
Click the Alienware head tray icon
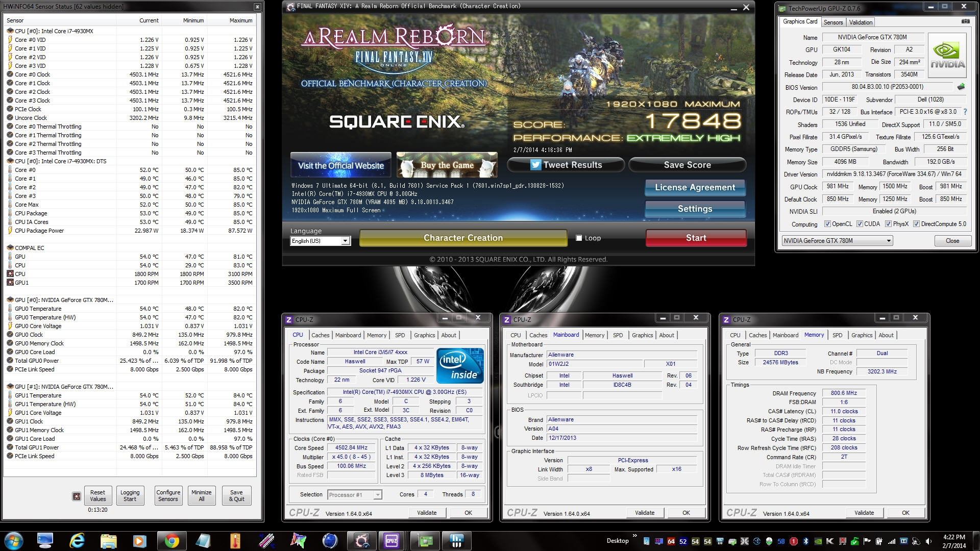tap(769, 541)
